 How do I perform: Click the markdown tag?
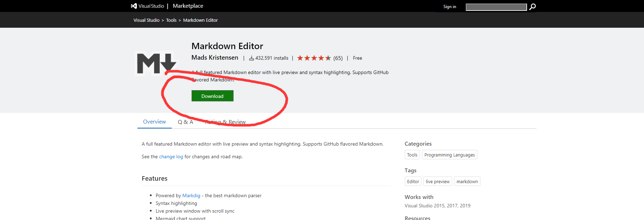[467, 182]
